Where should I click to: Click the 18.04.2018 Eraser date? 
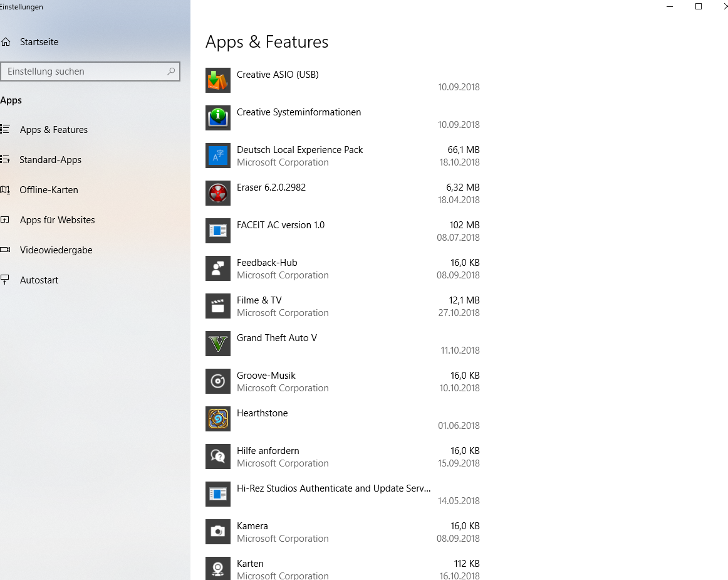click(459, 200)
